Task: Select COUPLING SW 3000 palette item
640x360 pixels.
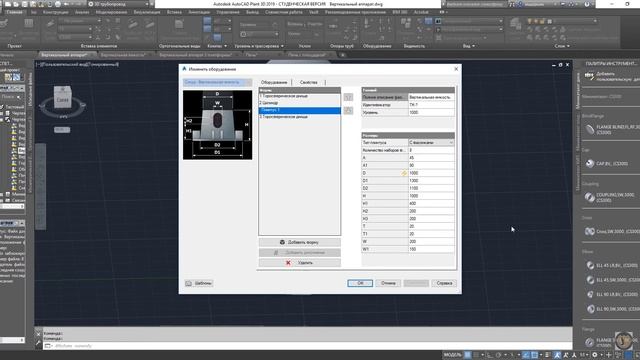Action: (610, 198)
